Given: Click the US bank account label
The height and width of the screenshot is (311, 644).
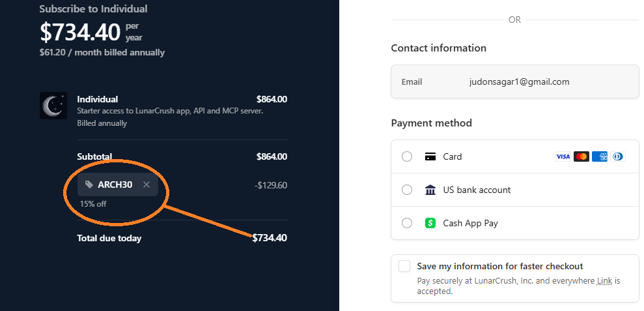Looking at the screenshot, I should point(477,190).
